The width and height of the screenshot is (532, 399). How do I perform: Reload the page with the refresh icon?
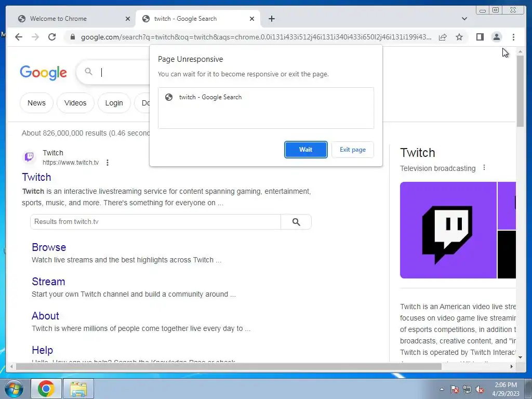tap(52, 37)
